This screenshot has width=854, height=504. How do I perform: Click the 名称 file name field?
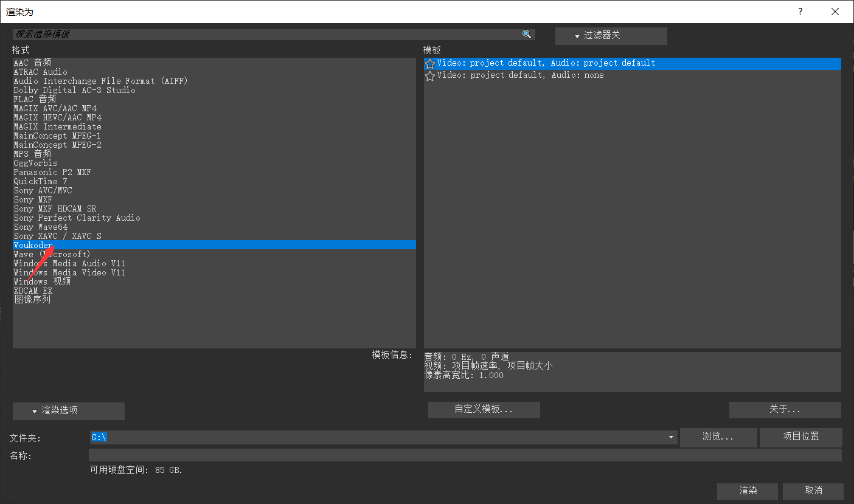click(465, 455)
